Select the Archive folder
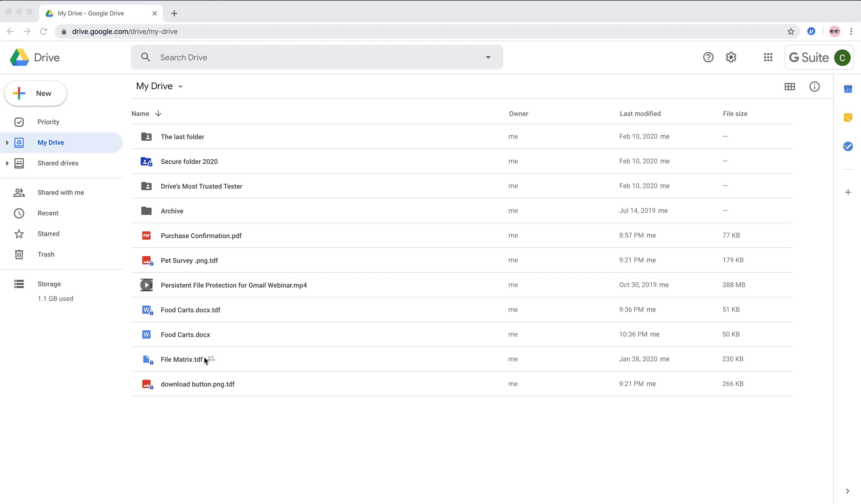 pyautogui.click(x=461, y=211)
